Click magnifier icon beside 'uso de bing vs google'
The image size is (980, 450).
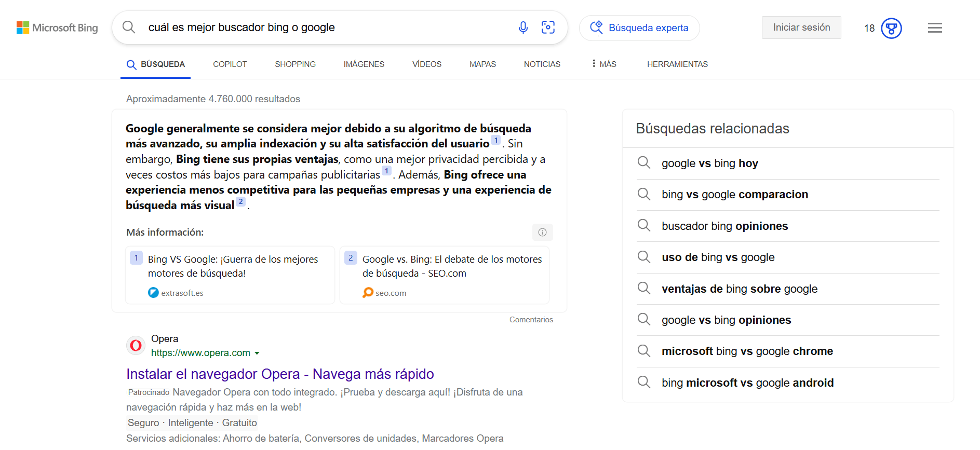tap(644, 257)
